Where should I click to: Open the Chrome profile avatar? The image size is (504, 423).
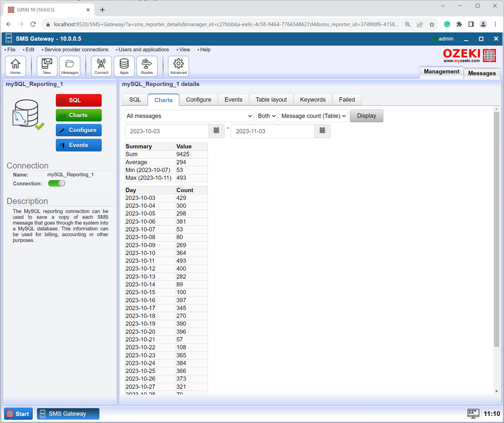click(x=483, y=24)
